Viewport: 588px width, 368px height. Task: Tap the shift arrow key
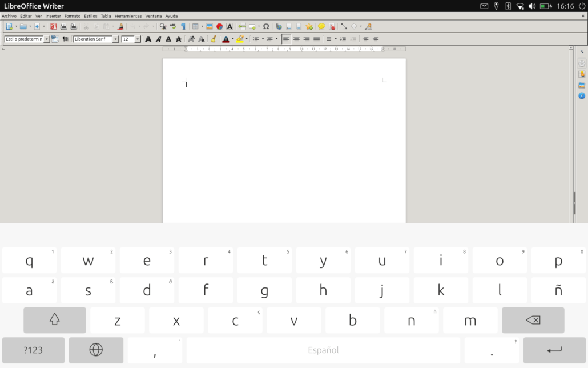point(55,320)
